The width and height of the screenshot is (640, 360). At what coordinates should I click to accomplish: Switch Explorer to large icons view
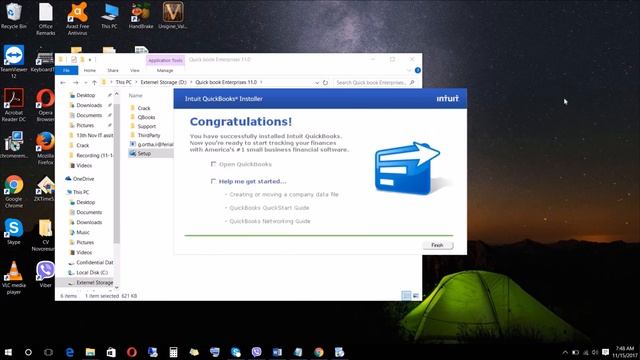[416, 296]
